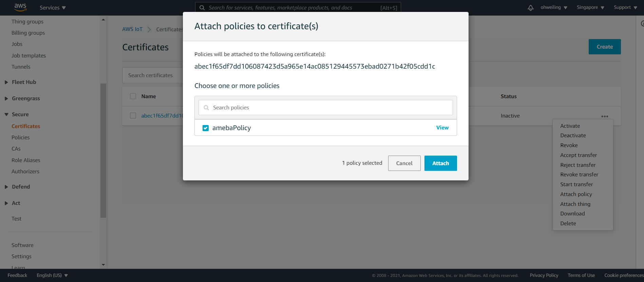Screen dimensions: 644x282
Task: Open Settings in the sidebar
Action: pyautogui.click(x=21, y=257)
